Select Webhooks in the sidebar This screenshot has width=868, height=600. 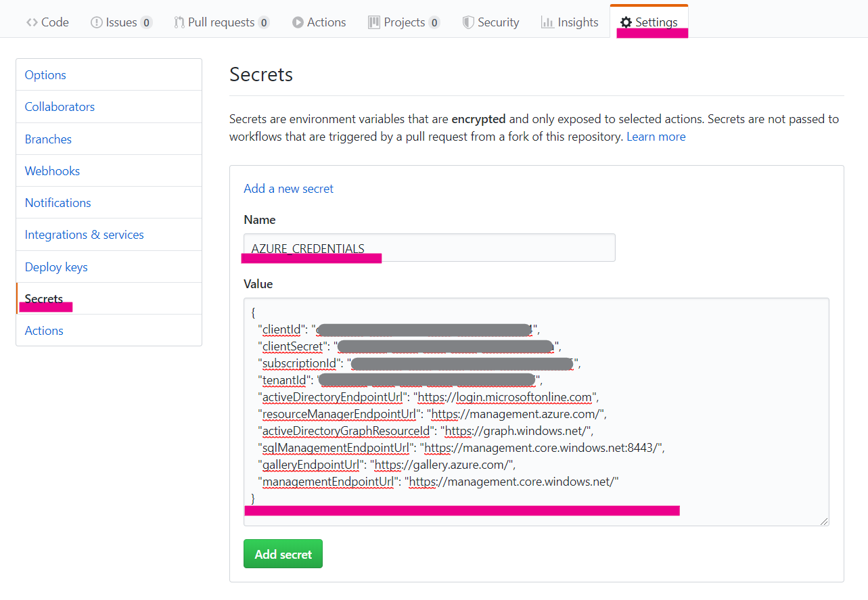click(x=52, y=171)
